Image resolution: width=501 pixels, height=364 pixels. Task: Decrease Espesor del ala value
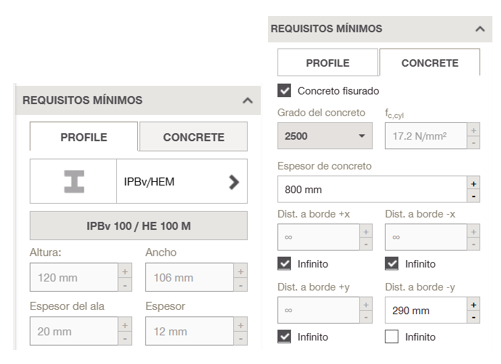[125, 338]
